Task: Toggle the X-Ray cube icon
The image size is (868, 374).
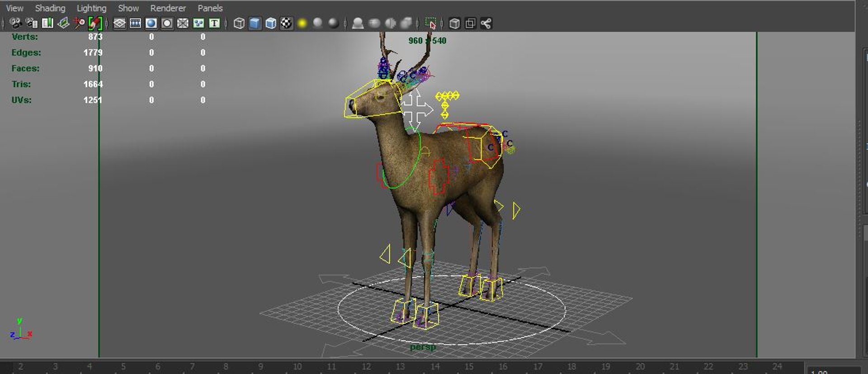Action: click(454, 23)
